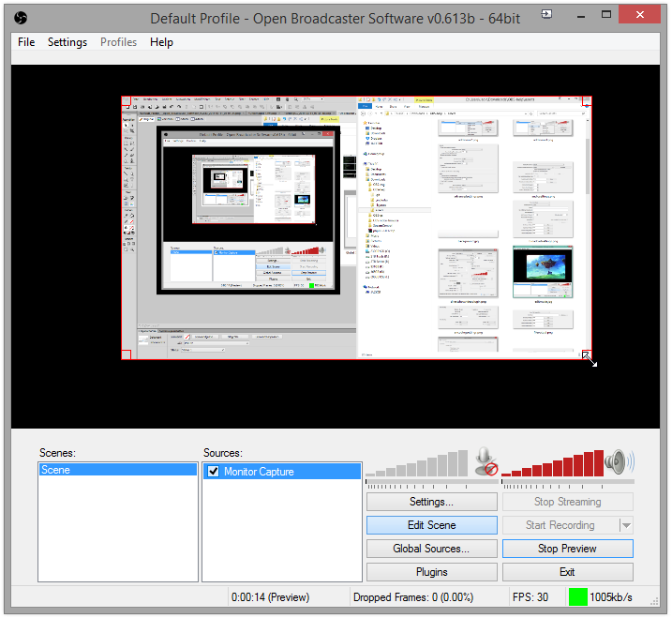Click the green bitrate status indicator
Viewport: 672px width, 618px height.
pyautogui.click(x=577, y=596)
